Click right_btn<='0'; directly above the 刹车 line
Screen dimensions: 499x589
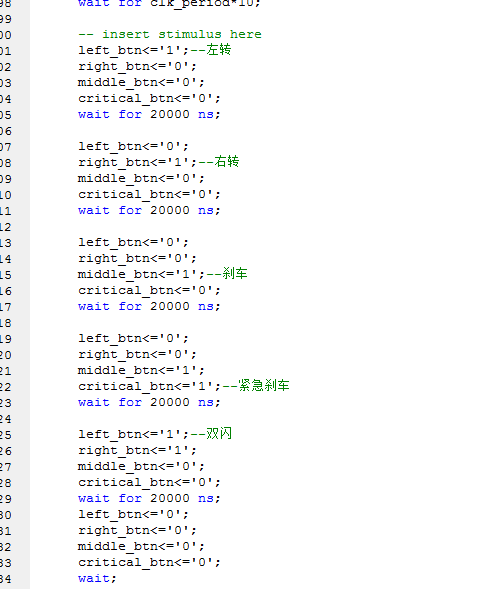138,258
